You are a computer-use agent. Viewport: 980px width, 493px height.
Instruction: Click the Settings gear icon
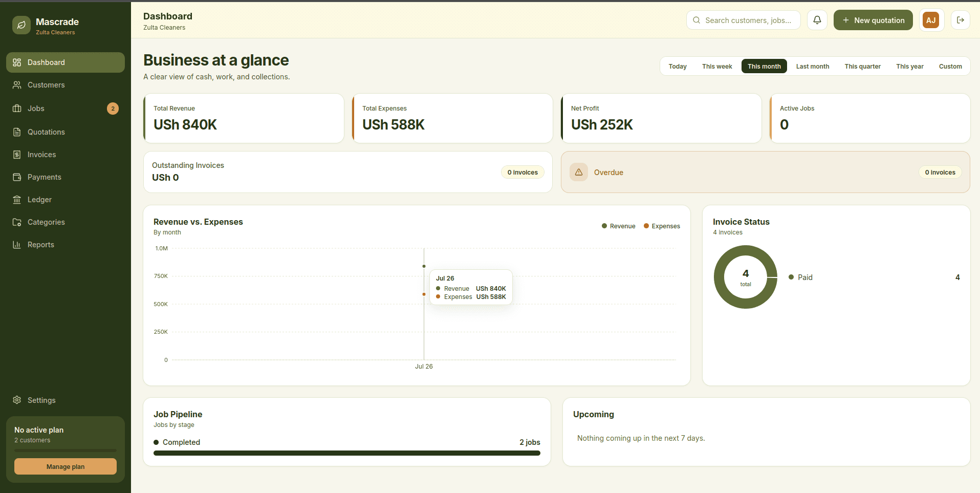17,400
